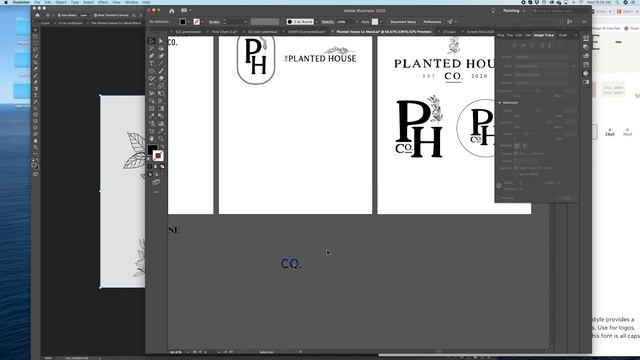
Task: Choose the overlapping method icon in Image Trace
Action: click(x=525, y=146)
